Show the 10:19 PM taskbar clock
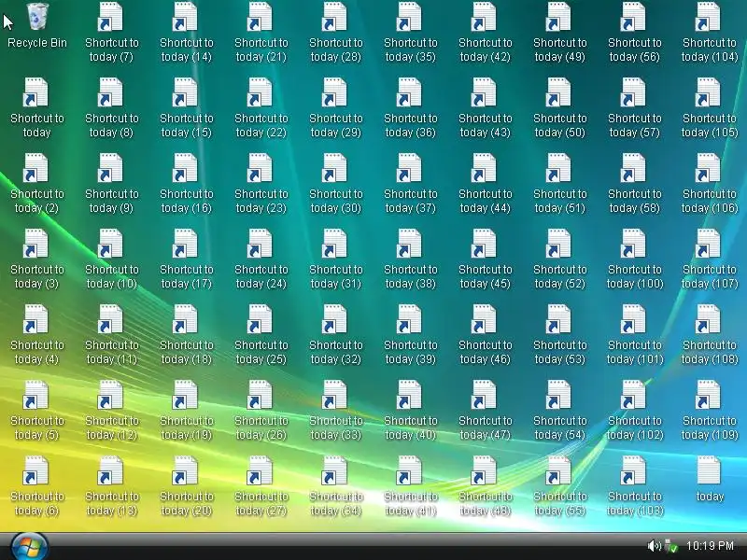This screenshot has width=747, height=560. 710,546
